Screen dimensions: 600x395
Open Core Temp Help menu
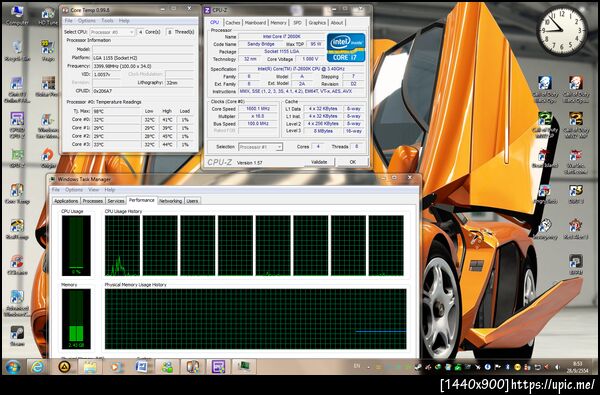pos(124,21)
